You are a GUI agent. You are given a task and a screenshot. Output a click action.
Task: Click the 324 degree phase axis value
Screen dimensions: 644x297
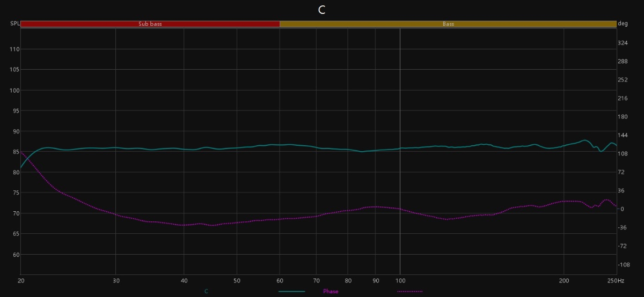(x=623, y=43)
